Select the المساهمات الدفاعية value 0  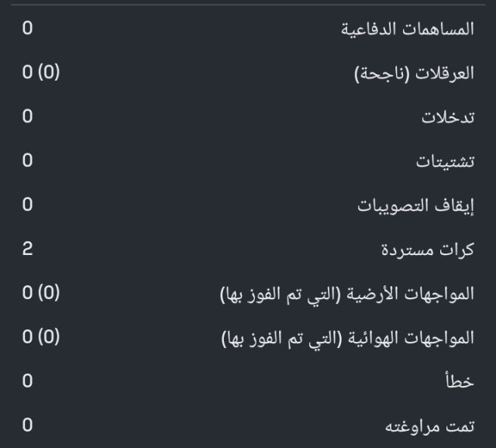point(27,29)
